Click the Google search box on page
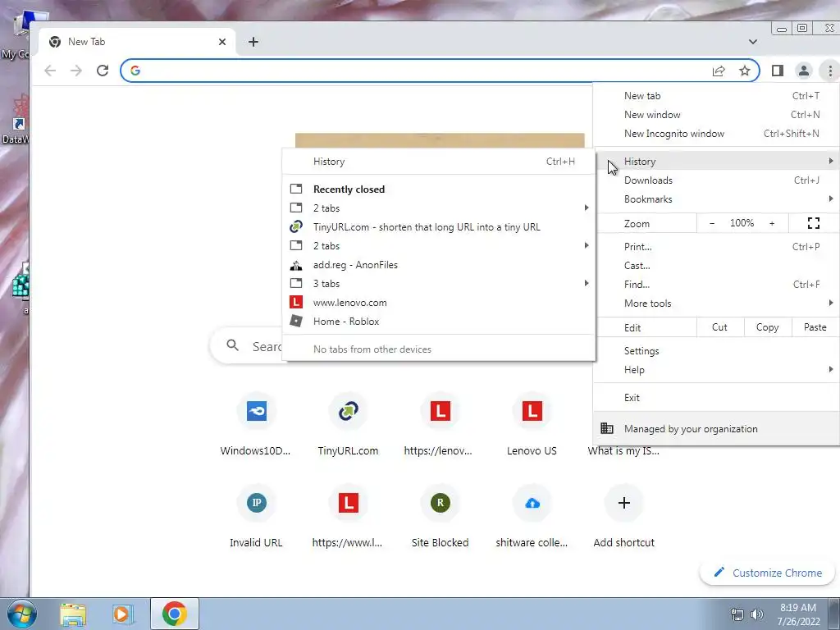840x630 pixels. pos(246,347)
